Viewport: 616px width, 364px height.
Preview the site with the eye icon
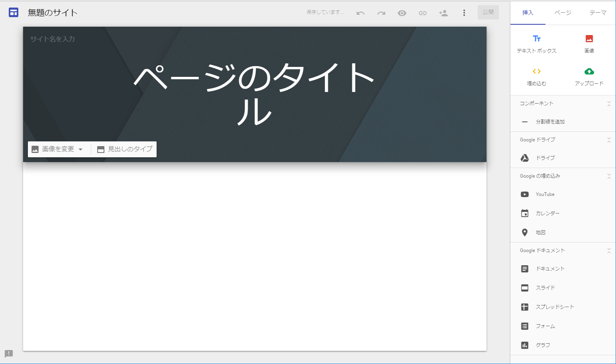[x=402, y=12]
